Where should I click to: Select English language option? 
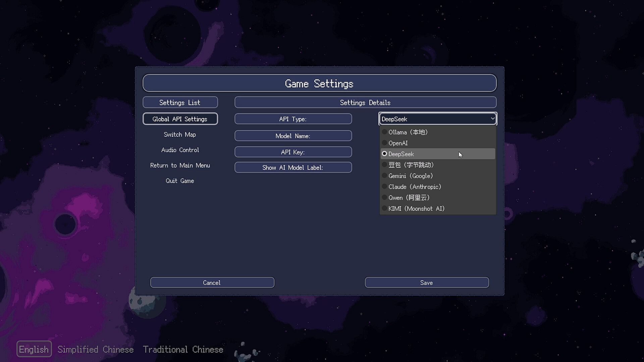34,349
